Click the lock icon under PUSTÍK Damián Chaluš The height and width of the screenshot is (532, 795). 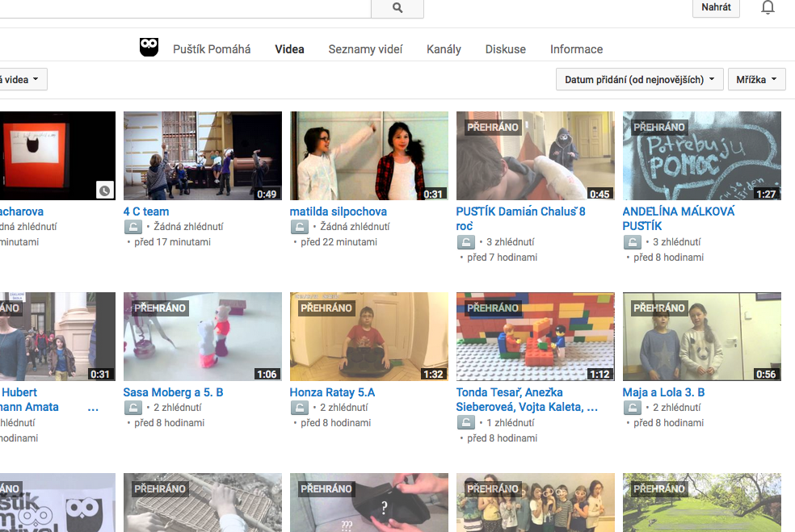[x=465, y=242]
